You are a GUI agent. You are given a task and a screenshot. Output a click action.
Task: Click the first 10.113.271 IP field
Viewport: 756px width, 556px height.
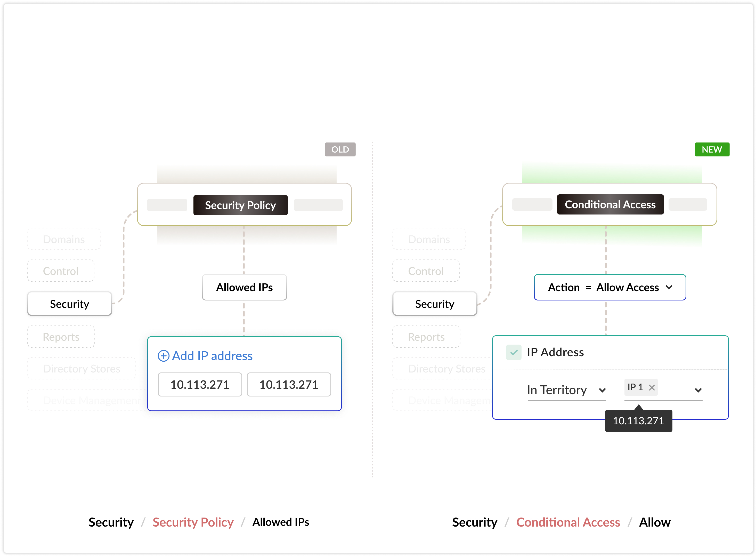[200, 384]
